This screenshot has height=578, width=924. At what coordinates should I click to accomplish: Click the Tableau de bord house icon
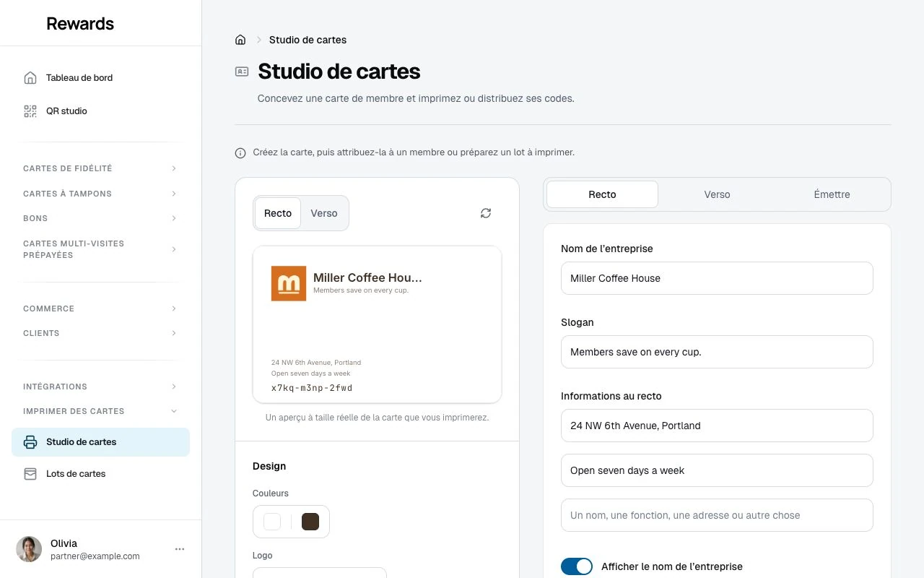[30, 78]
